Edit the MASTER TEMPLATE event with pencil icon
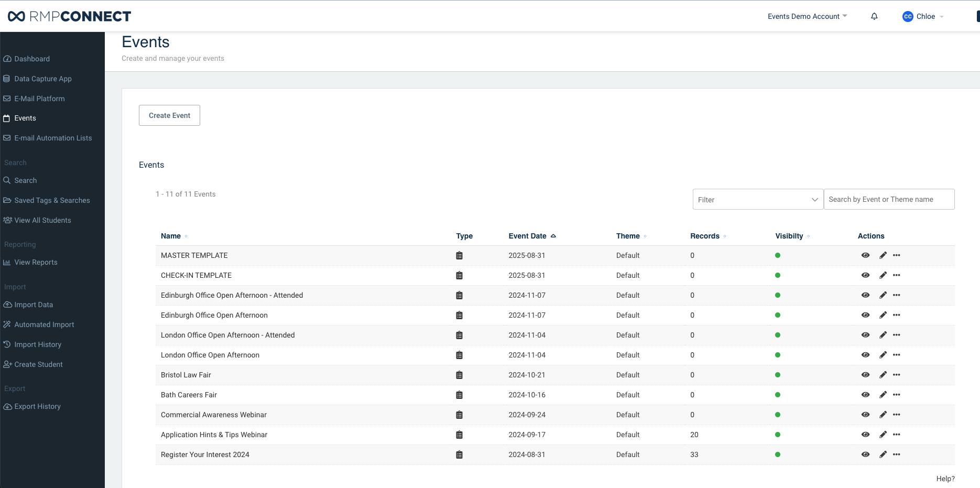Viewport: 980px width, 488px height. click(x=883, y=255)
